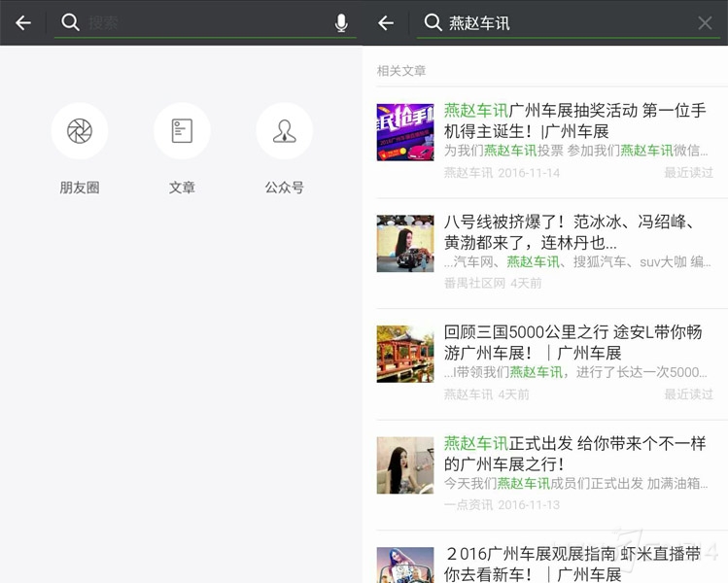This screenshot has height=583, width=728.
Task: Click the 相关文章 section header
Action: 401,71
